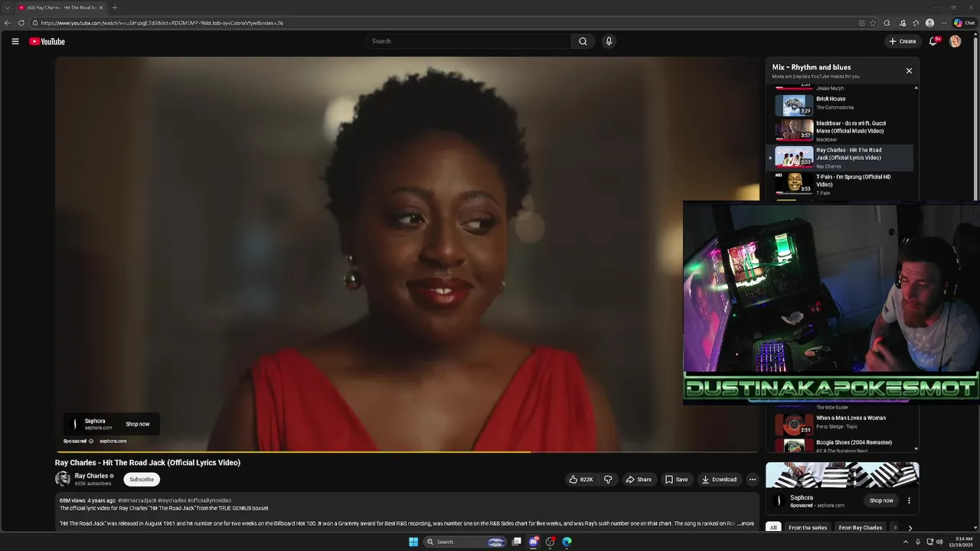Viewport: 980px width, 551px height.
Task: Open Task View on the taskbar
Action: [x=517, y=542]
